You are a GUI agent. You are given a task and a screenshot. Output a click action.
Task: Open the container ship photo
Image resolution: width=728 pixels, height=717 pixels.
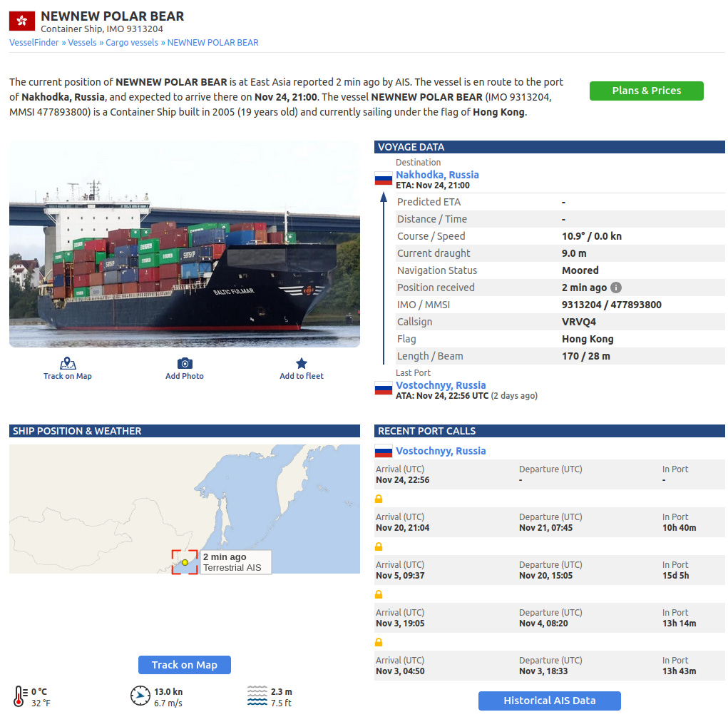pos(185,244)
